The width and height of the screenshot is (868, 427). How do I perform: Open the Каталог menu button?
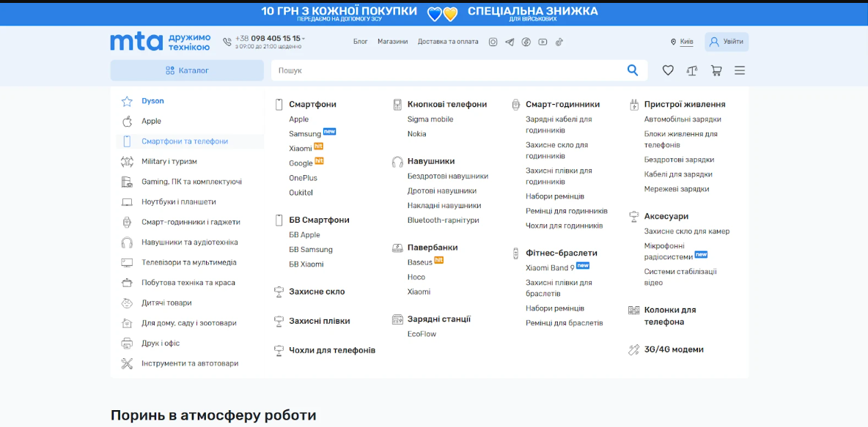(187, 70)
